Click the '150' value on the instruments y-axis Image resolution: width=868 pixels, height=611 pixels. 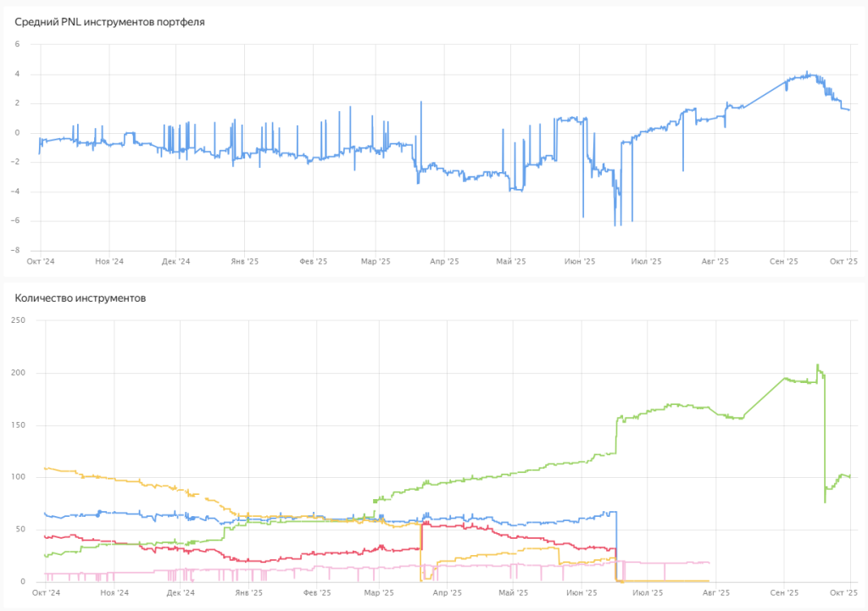click(16, 425)
